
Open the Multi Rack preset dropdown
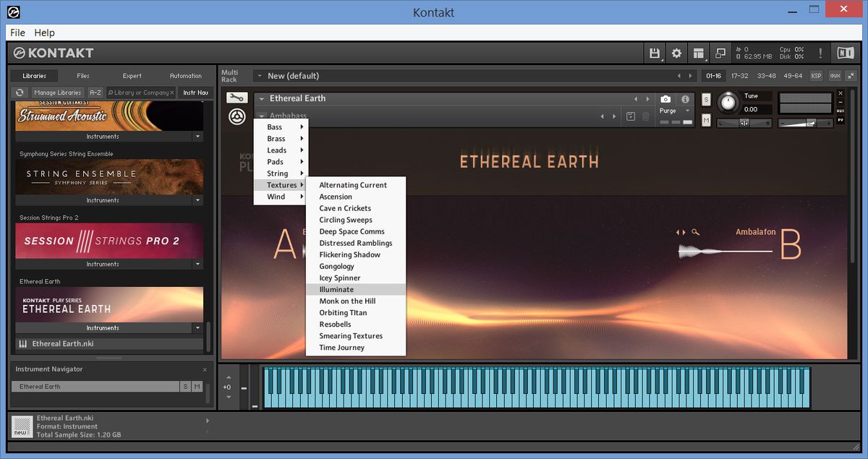(259, 76)
